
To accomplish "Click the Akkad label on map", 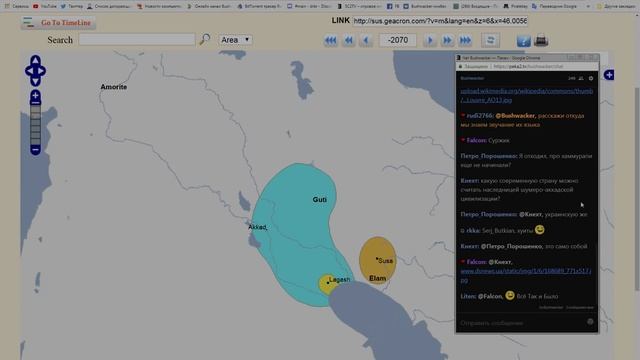I will pyautogui.click(x=258, y=227).
